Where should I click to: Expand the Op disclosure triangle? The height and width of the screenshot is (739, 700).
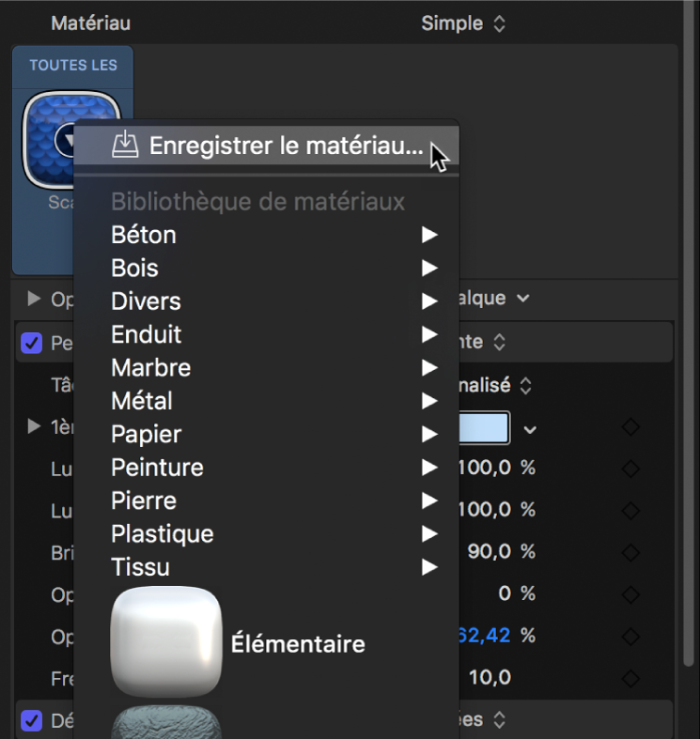pos(35,299)
